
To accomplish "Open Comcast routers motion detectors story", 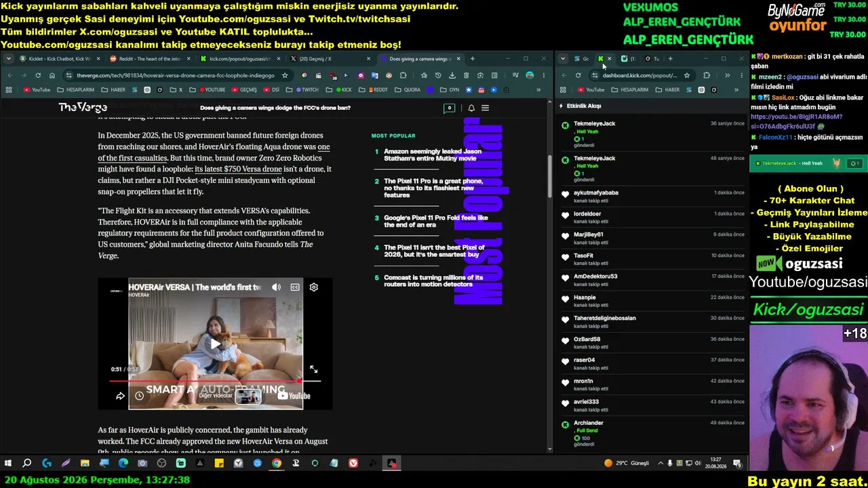I will [x=433, y=281].
